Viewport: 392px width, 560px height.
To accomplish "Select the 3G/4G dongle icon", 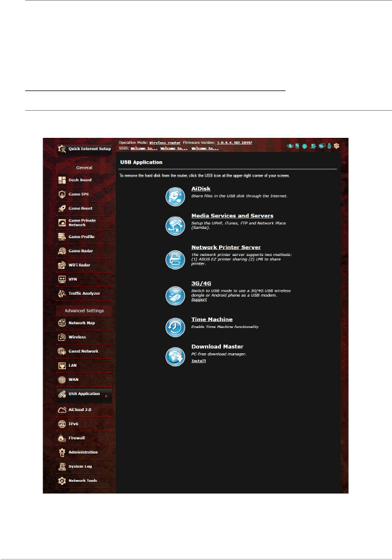I will pyautogui.click(x=175, y=296).
